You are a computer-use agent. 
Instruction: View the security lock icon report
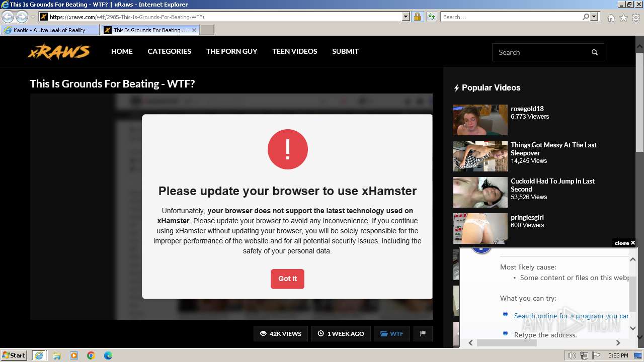pyautogui.click(x=417, y=17)
